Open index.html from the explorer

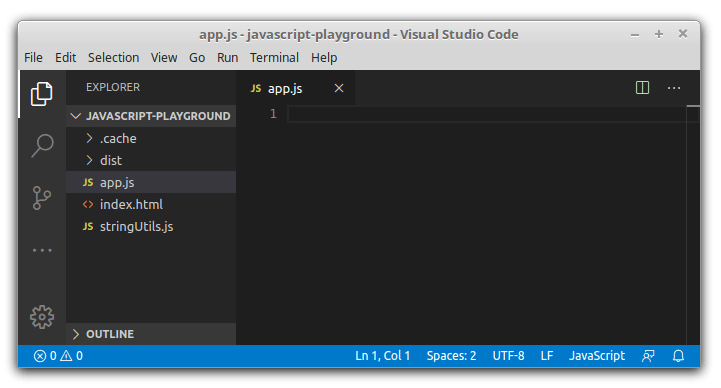pyautogui.click(x=151, y=205)
